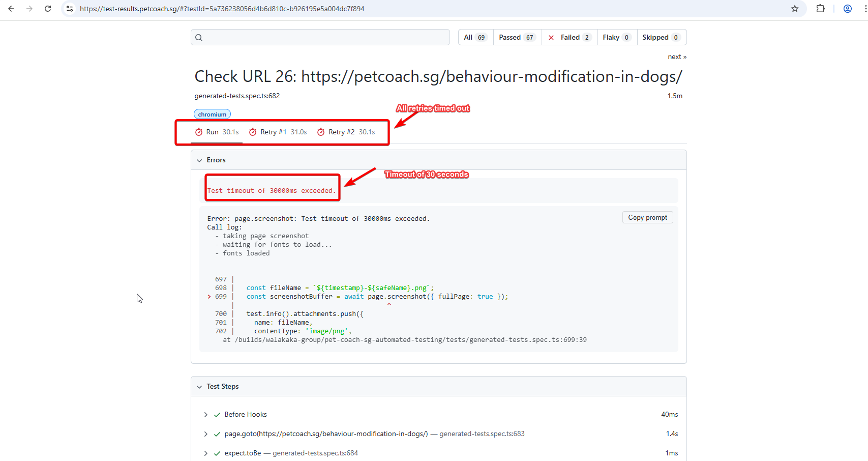Screen dimensions: 868x461
Task: Click the 'Test timeout of 30000ms exceeded.' message
Action: 272,191
